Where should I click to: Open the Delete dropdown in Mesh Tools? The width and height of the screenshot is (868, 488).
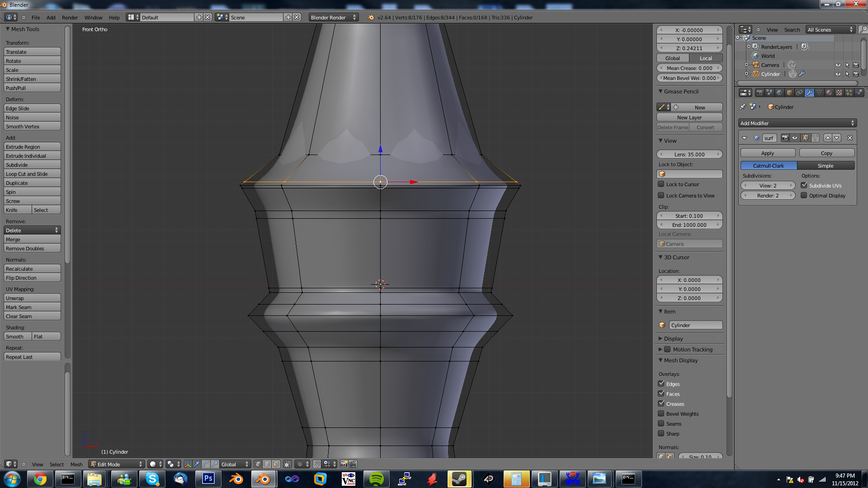[x=32, y=230]
